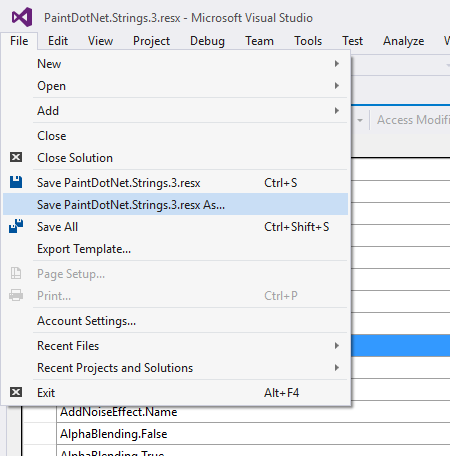Screen dimensions: 450x456
Task: Choose Exit from File menu
Action: 175,392
